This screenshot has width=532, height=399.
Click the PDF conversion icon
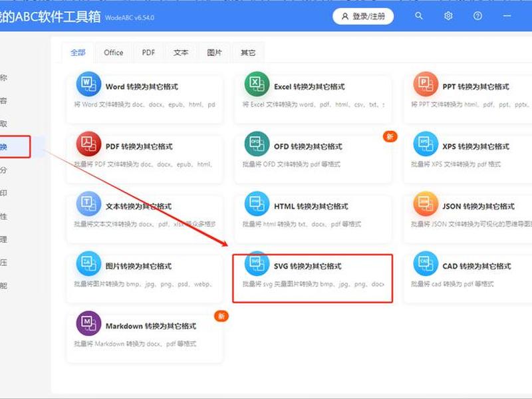tap(88, 144)
